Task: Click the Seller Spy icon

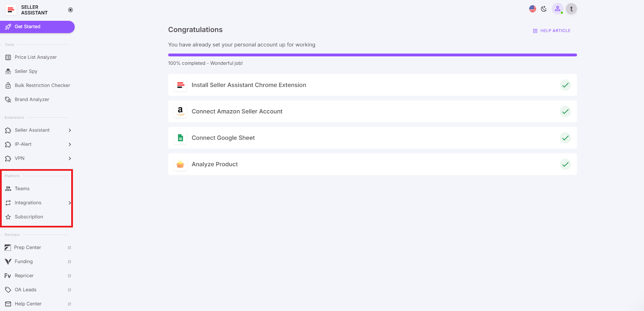Action: pyautogui.click(x=8, y=72)
